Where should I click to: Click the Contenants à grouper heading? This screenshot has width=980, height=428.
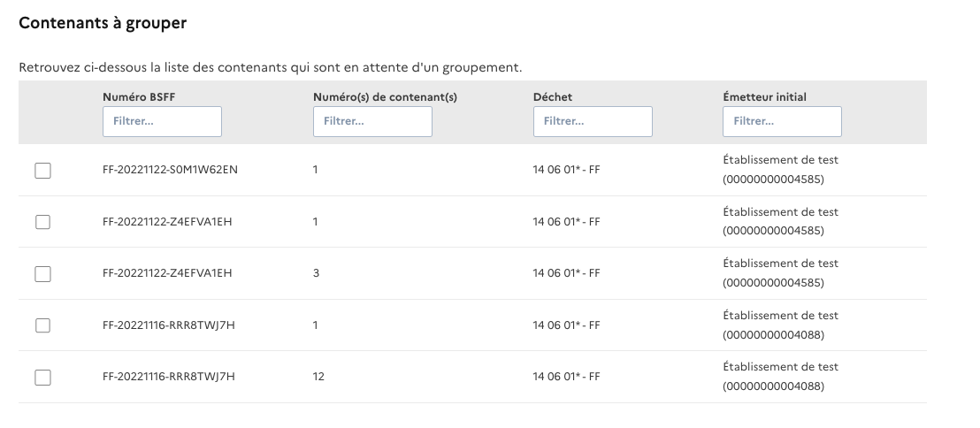[103, 24]
